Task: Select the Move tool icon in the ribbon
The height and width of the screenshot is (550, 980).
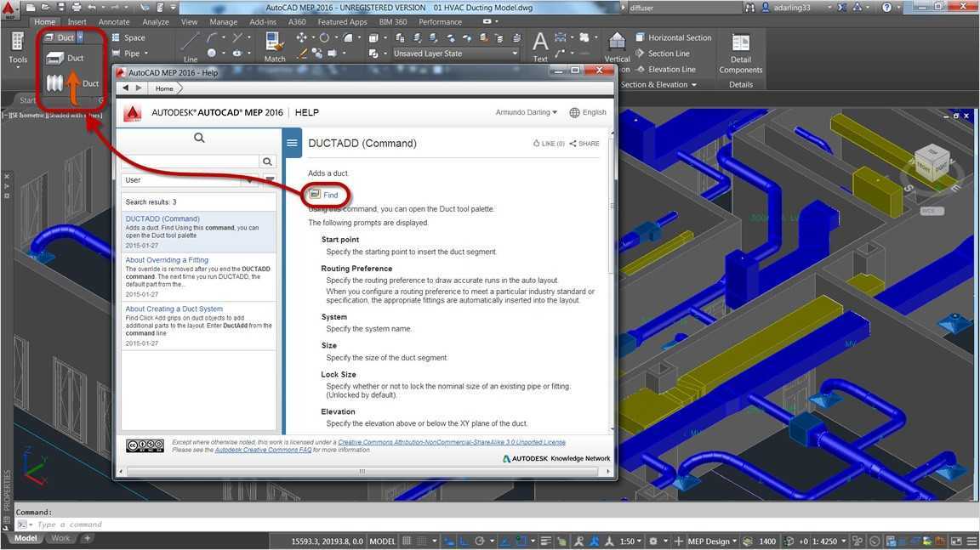Action: point(302,37)
